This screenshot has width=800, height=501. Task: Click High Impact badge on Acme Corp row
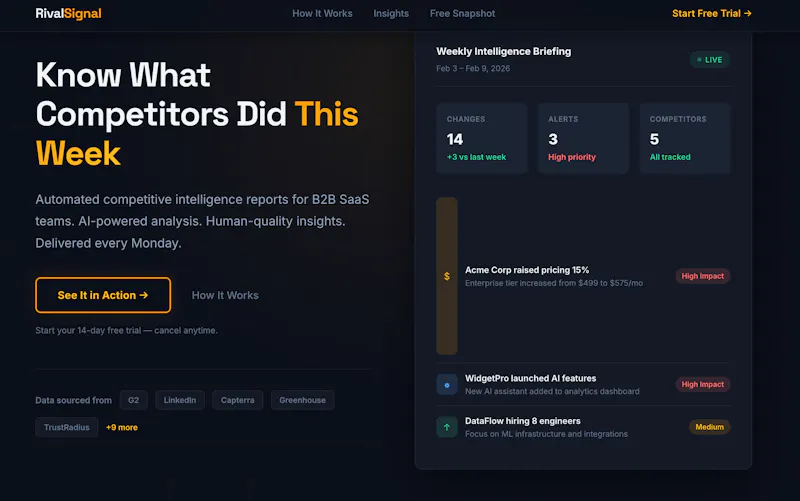pyautogui.click(x=703, y=276)
